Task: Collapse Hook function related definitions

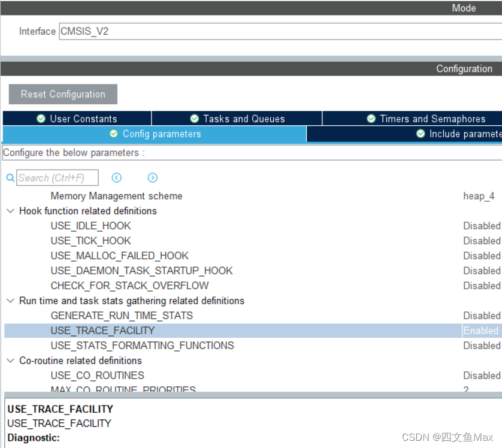Action: point(9,211)
